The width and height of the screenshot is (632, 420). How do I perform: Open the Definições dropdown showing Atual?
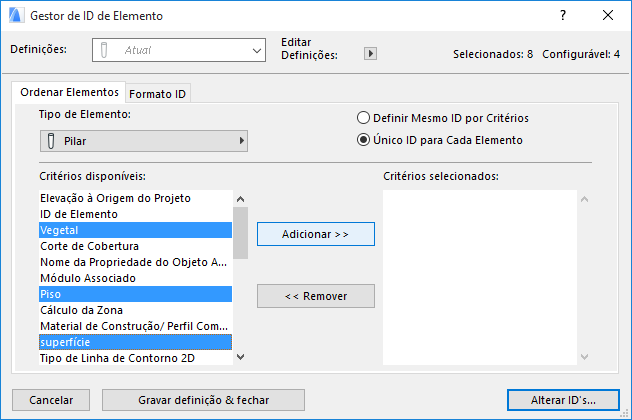pyautogui.click(x=177, y=48)
